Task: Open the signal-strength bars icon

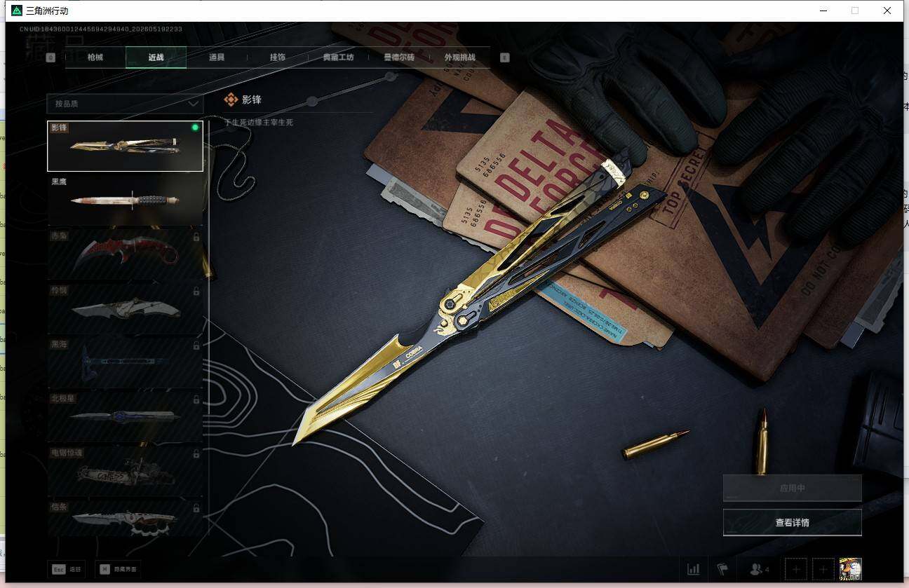Action: pyautogui.click(x=694, y=569)
